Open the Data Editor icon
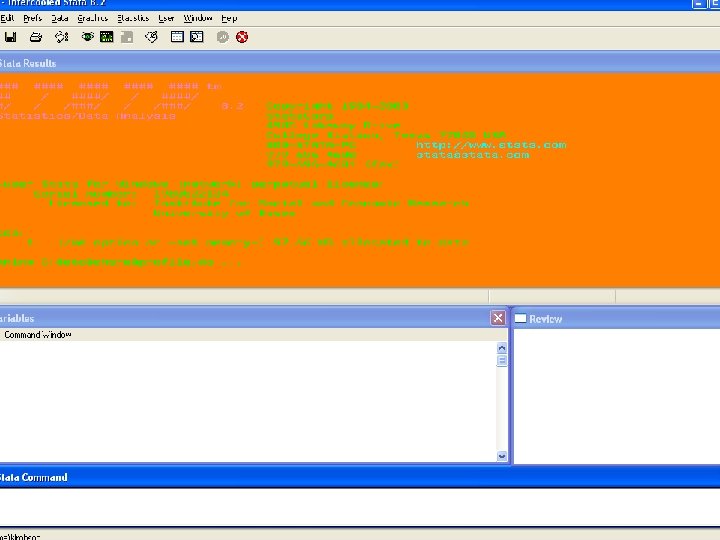Viewport: 720px width, 540px height. click(x=177, y=37)
